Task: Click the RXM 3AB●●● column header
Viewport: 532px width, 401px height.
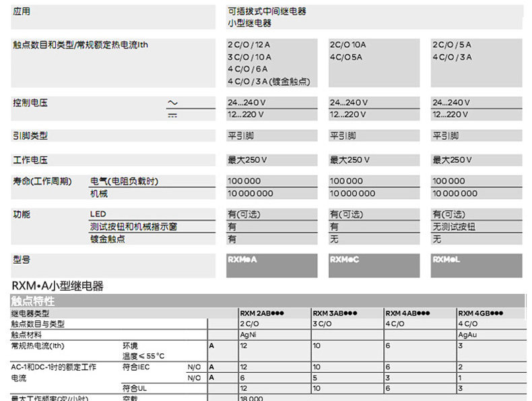Action: [x=335, y=314]
